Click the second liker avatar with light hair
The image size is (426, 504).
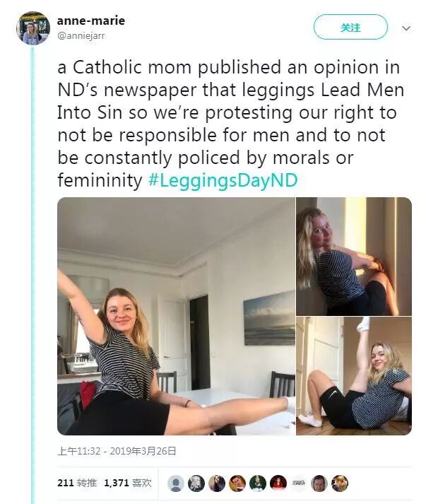coord(196,484)
